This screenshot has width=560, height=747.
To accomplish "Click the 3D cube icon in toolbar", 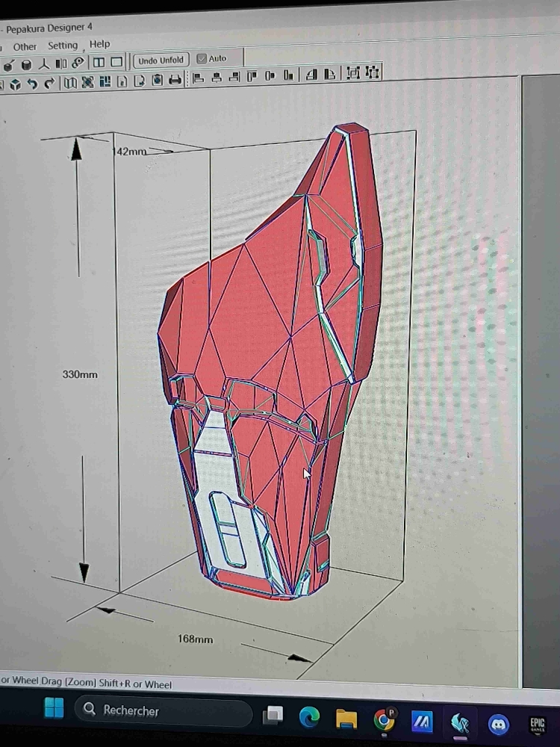I will click(15, 84).
